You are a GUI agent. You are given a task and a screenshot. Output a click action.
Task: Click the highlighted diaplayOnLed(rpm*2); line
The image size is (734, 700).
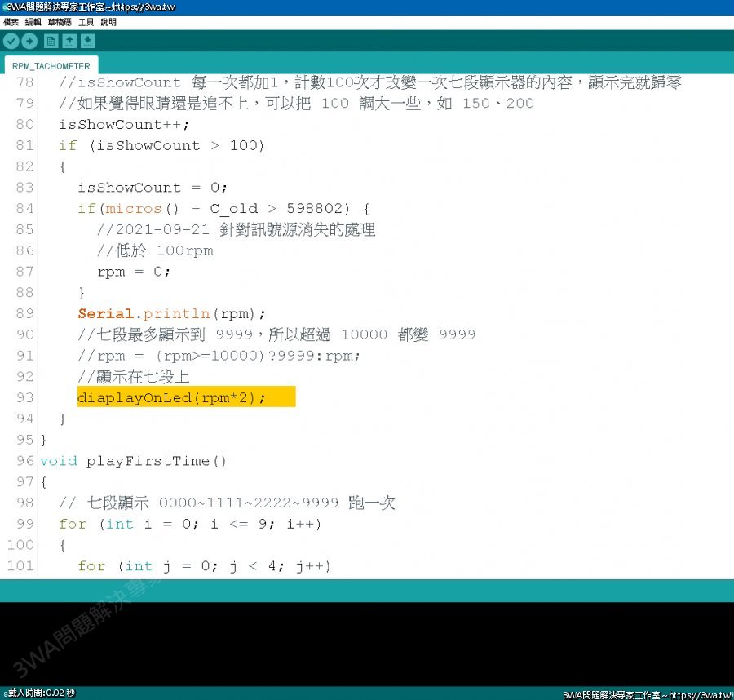pos(171,397)
